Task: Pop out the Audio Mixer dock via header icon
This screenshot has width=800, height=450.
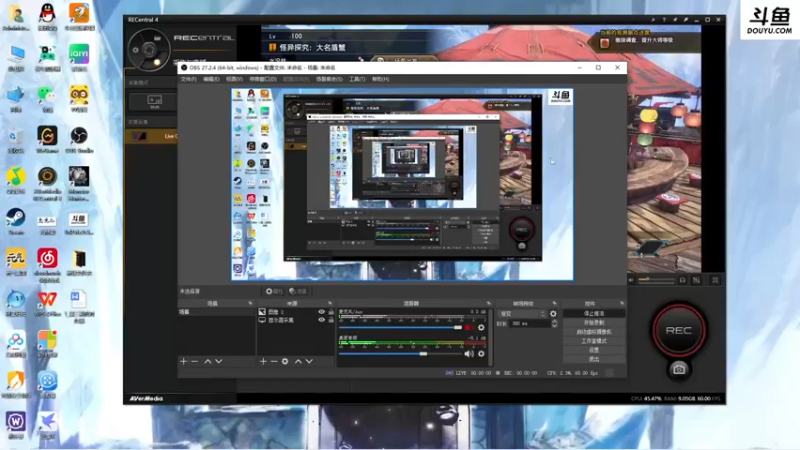Action: click(x=488, y=303)
